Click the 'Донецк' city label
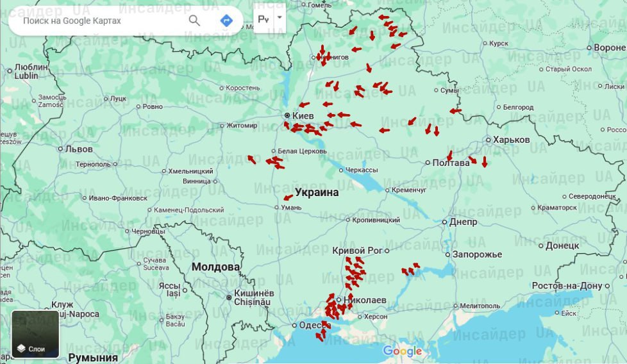The width and height of the screenshot is (627, 364). [x=562, y=245]
